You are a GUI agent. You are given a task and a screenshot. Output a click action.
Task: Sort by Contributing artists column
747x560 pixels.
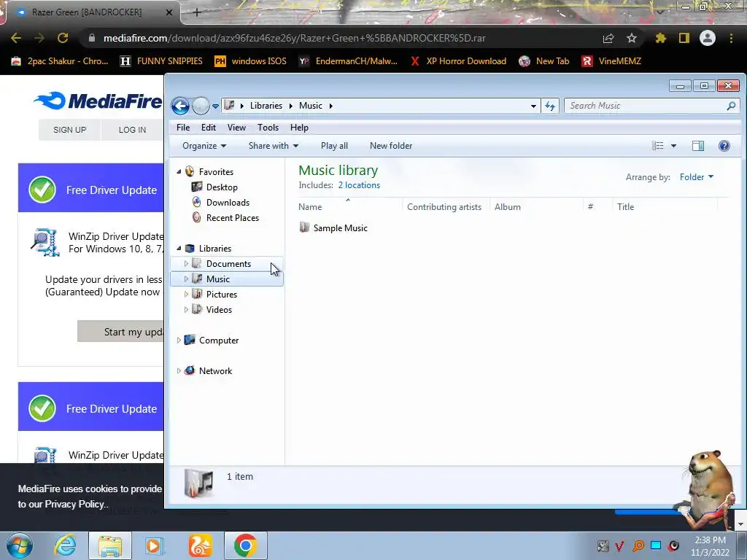click(x=444, y=206)
